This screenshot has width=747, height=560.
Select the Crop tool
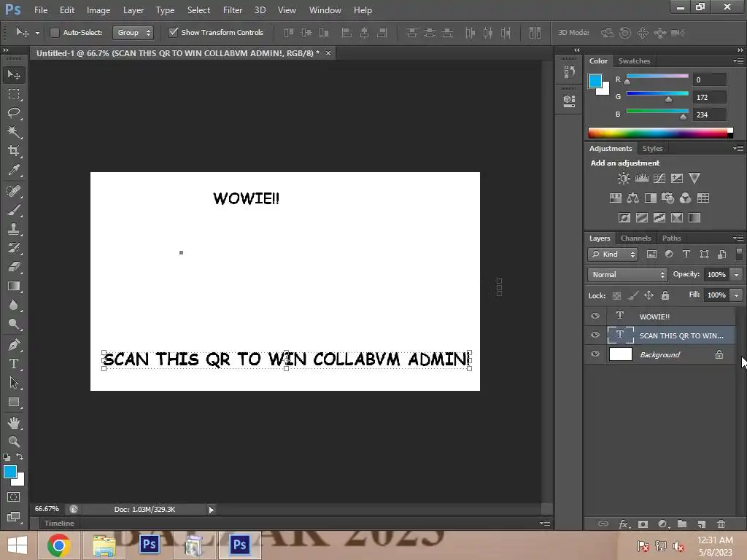click(14, 151)
